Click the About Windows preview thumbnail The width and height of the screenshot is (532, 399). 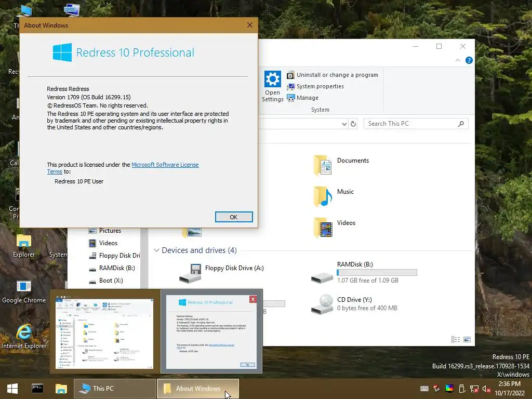(211, 332)
